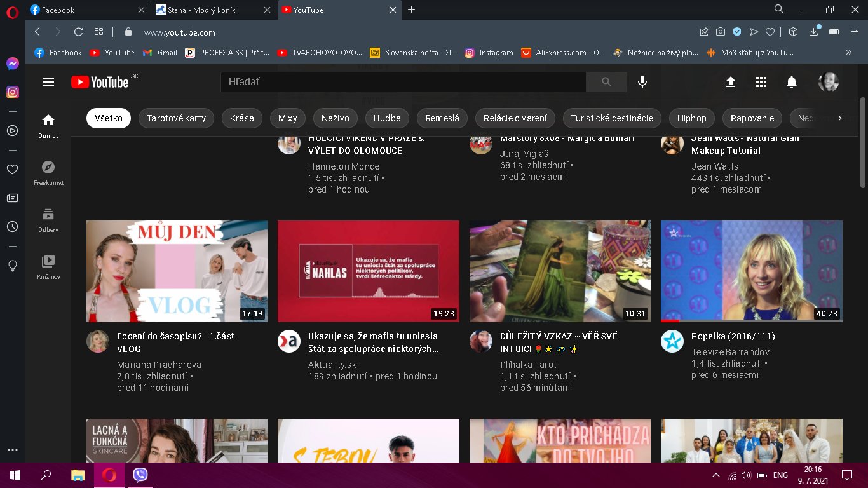Open the YouTube hamburger guide menu

click(48, 82)
